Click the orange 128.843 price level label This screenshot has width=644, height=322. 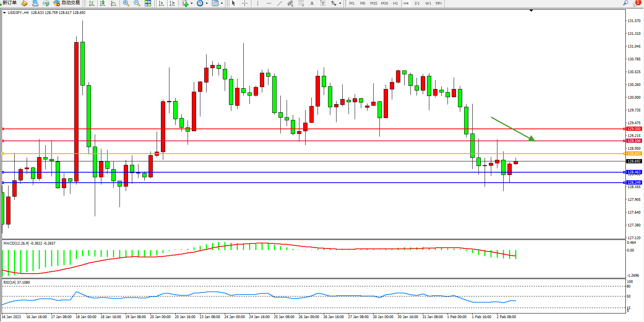pyautogui.click(x=634, y=154)
